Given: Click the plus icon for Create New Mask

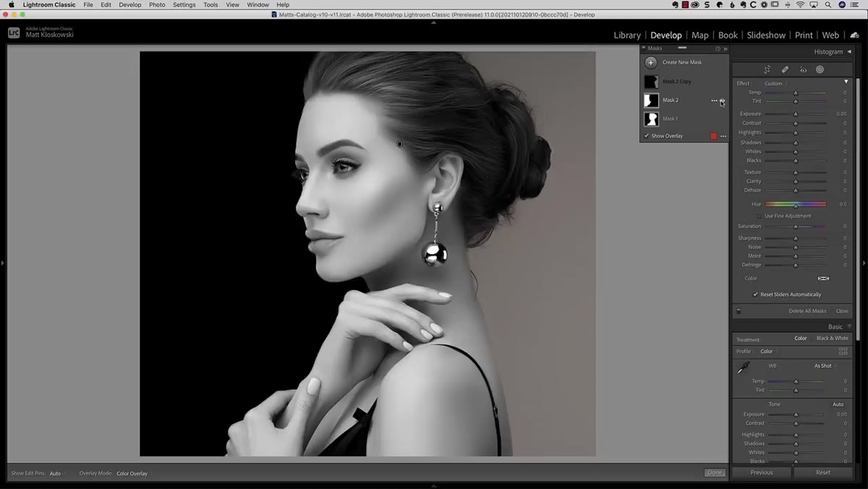Looking at the screenshot, I should 651,62.
